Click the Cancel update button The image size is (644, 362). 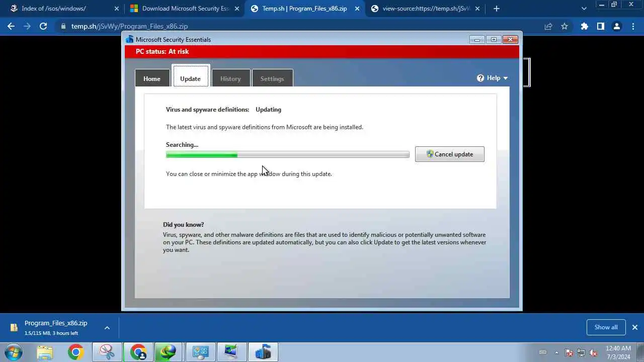coord(450,154)
